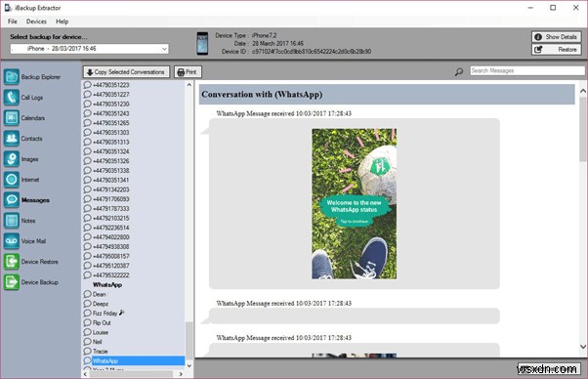588x379 pixels.
Task: Select conversation +44792103215
Action: point(111,218)
